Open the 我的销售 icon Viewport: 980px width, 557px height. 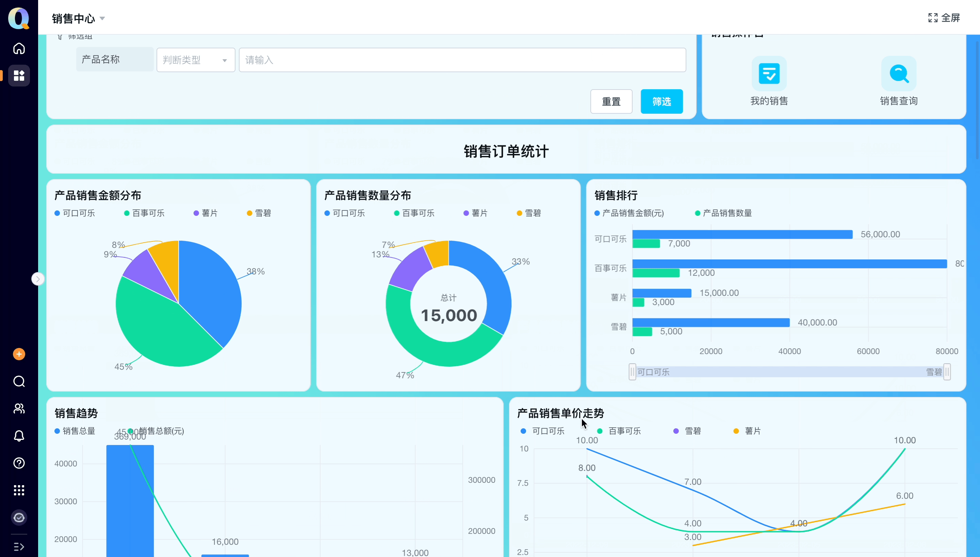point(769,74)
